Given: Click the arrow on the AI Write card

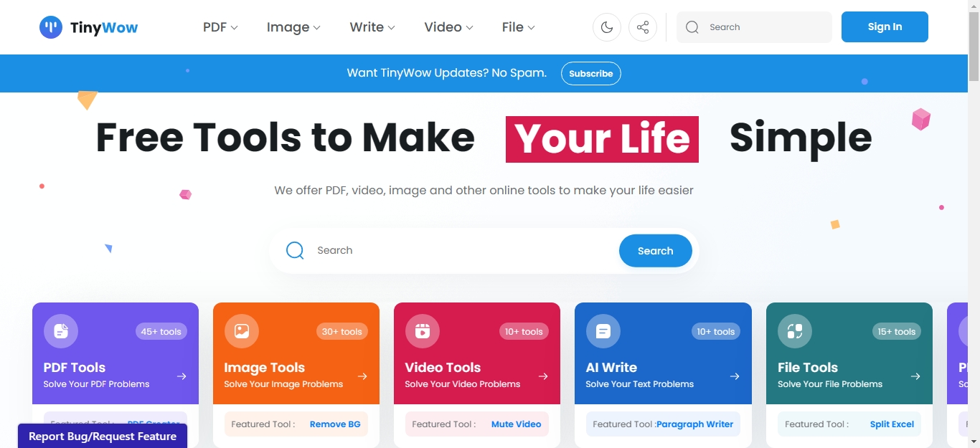Looking at the screenshot, I should tap(735, 376).
